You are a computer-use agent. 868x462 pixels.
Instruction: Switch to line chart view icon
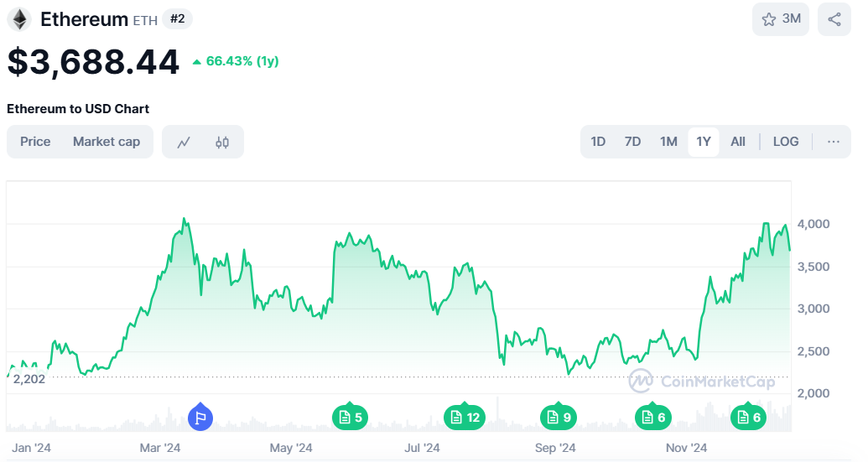tap(184, 143)
